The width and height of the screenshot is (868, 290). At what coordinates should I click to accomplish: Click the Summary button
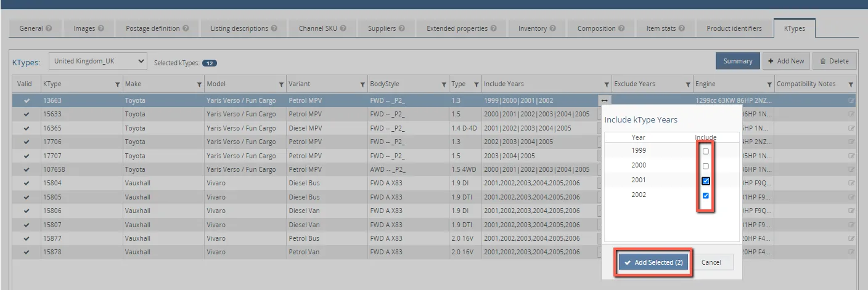click(737, 61)
